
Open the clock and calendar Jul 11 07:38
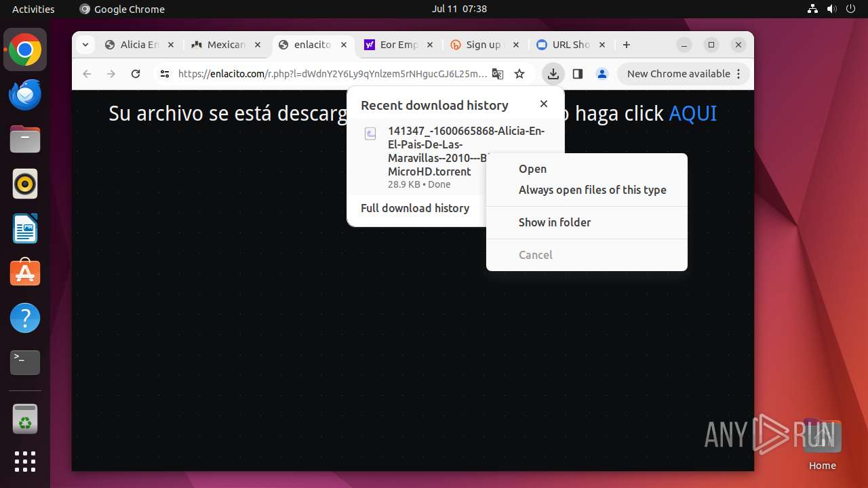point(459,9)
